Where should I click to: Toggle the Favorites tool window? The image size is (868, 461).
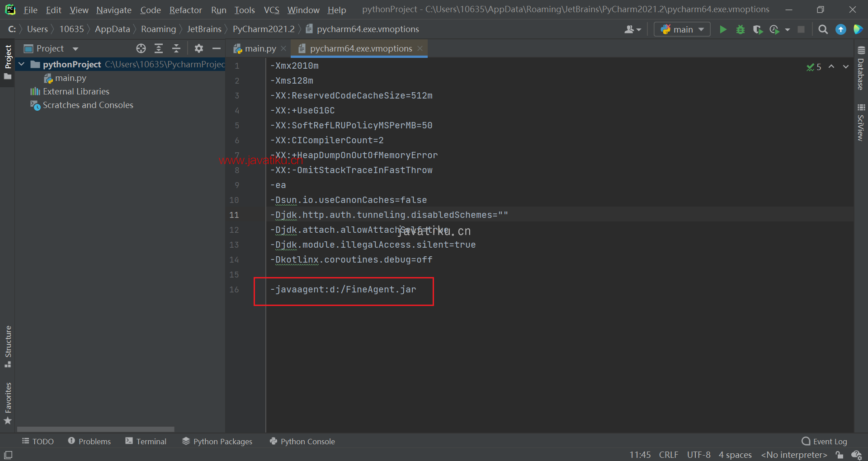pos(8,403)
